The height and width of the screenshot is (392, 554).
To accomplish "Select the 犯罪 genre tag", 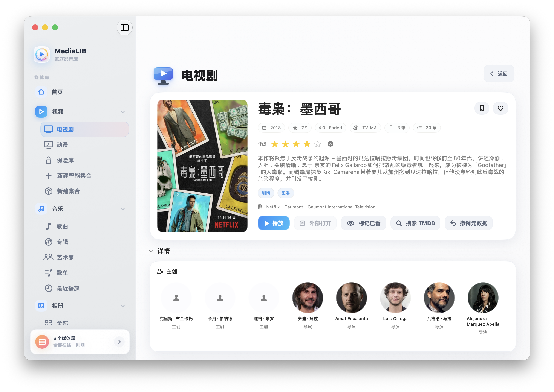I will click(x=286, y=193).
